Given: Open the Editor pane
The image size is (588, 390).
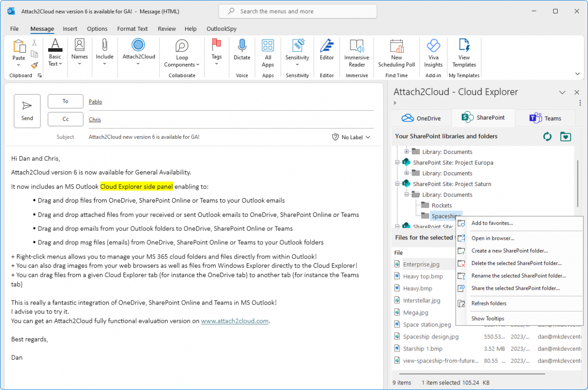Looking at the screenshot, I should [x=326, y=52].
